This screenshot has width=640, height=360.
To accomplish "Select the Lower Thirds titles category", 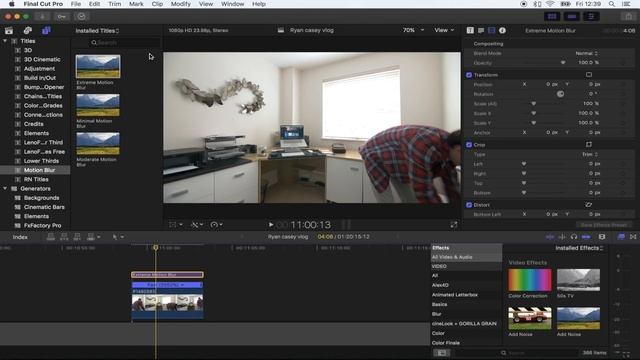I will (41, 161).
